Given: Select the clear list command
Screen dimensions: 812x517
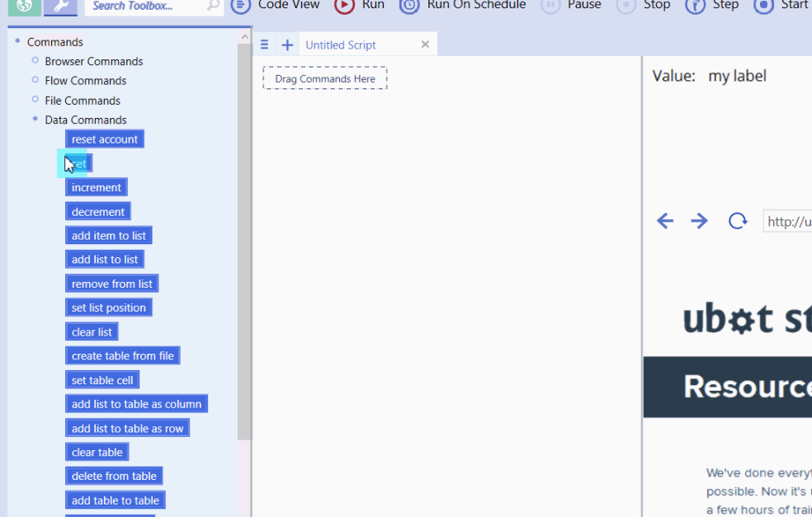Looking at the screenshot, I should pos(92,331).
